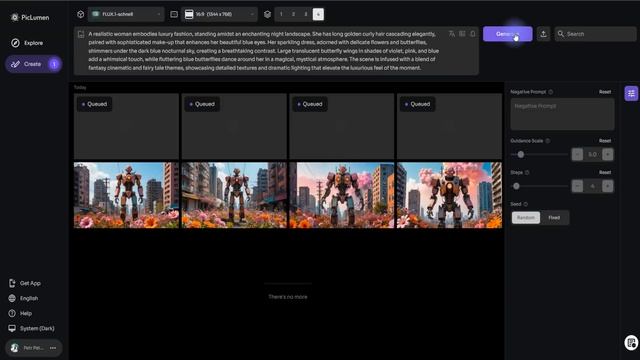Adjust the Steps slider handle
Image resolution: width=640 pixels, height=360 pixels.
pyautogui.click(x=516, y=186)
